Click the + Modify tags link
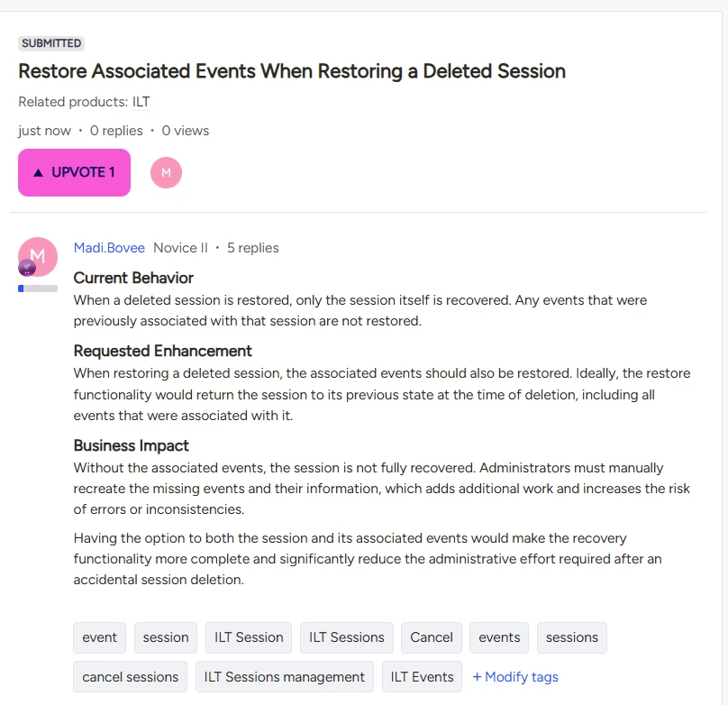Screen dimensions: 728x705 [x=515, y=677]
